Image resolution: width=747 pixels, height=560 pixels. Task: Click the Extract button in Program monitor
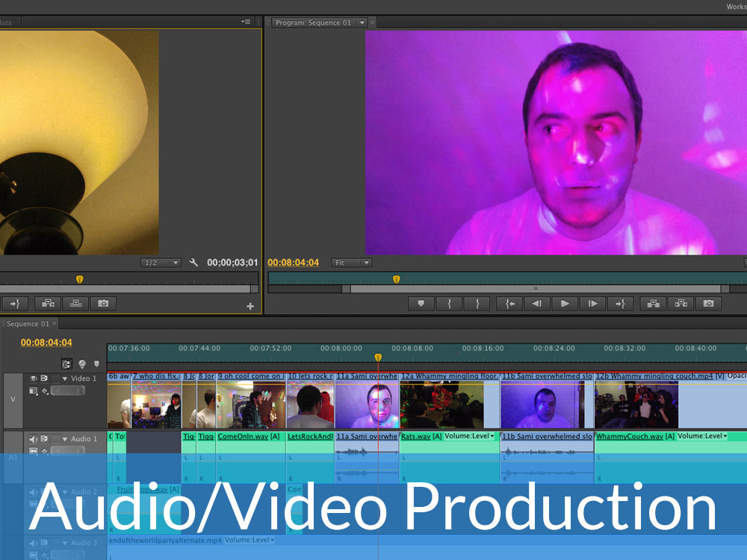[x=681, y=303]
